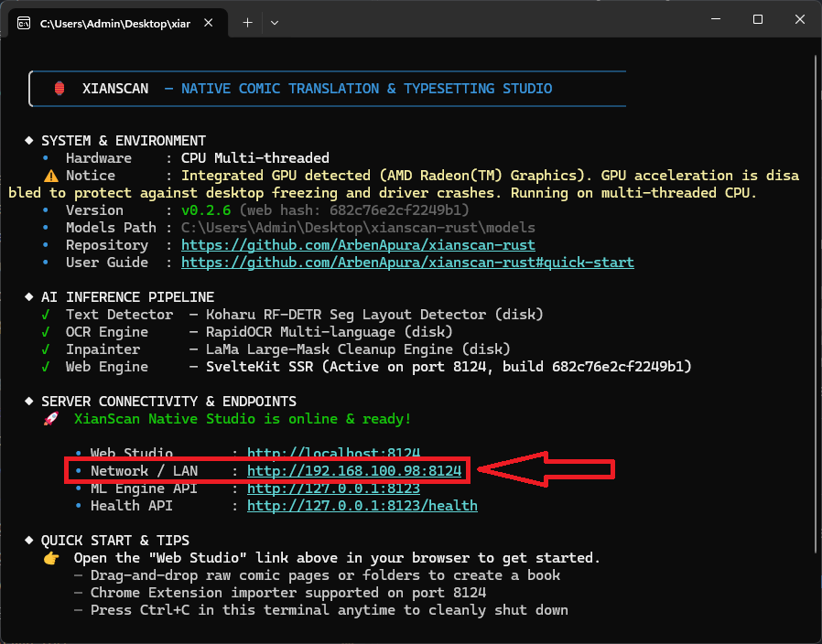The image size is (822, 644).
Task: Click the yellow warning Notice icon
Action: (51, 176)
